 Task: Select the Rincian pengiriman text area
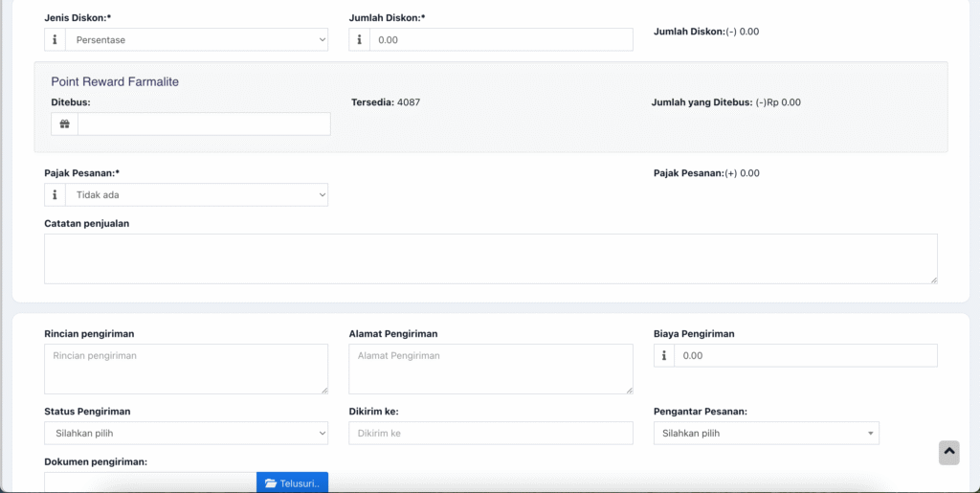[186, 369]
